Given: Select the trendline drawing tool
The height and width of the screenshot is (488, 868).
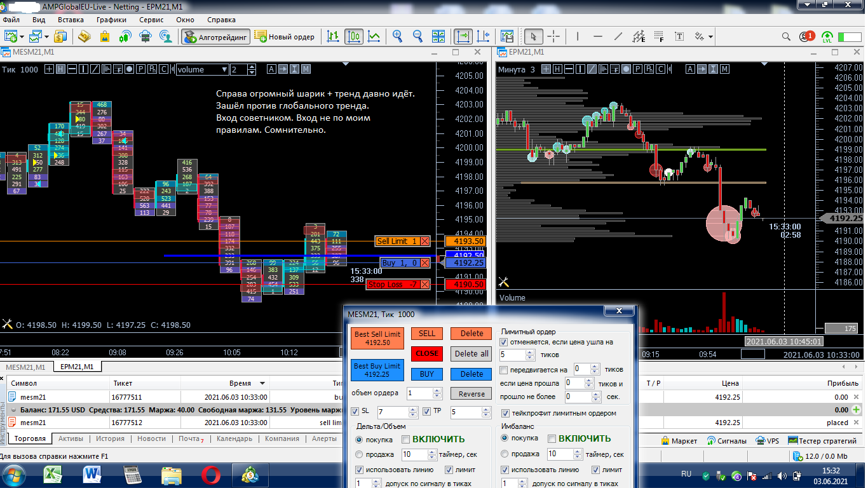Looking at the screenshot, I should pos(618,36).
